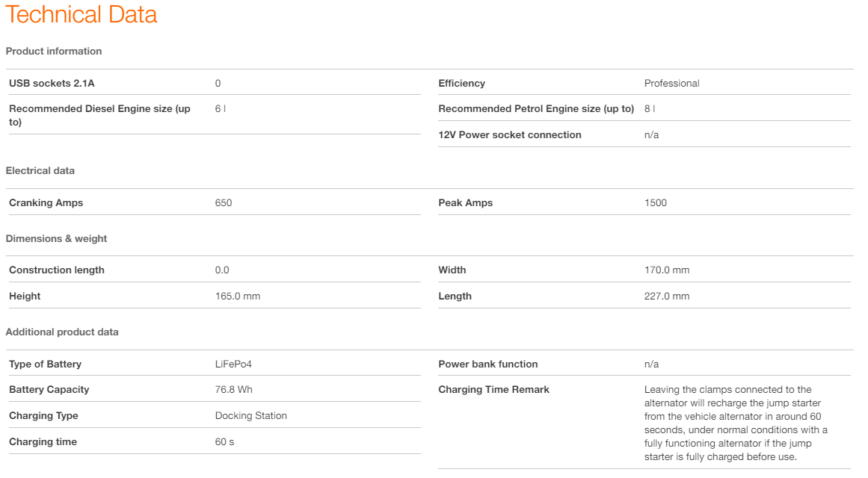
Task: Click the Technical Data heading
Action: (x=81, y=15)
